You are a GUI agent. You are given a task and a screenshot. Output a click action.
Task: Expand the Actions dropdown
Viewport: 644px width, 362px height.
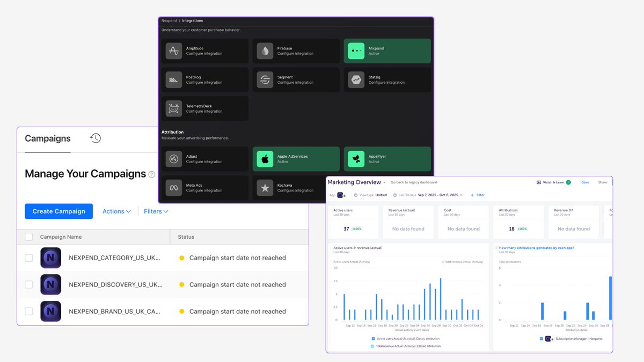click(x=116, y=211)
